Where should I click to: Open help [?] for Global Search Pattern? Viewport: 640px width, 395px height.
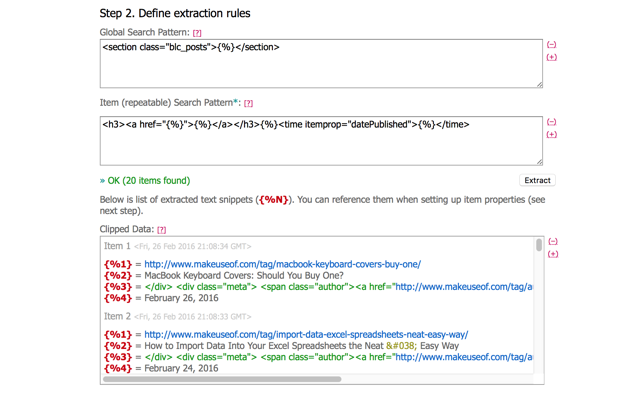tap(197, 33)
